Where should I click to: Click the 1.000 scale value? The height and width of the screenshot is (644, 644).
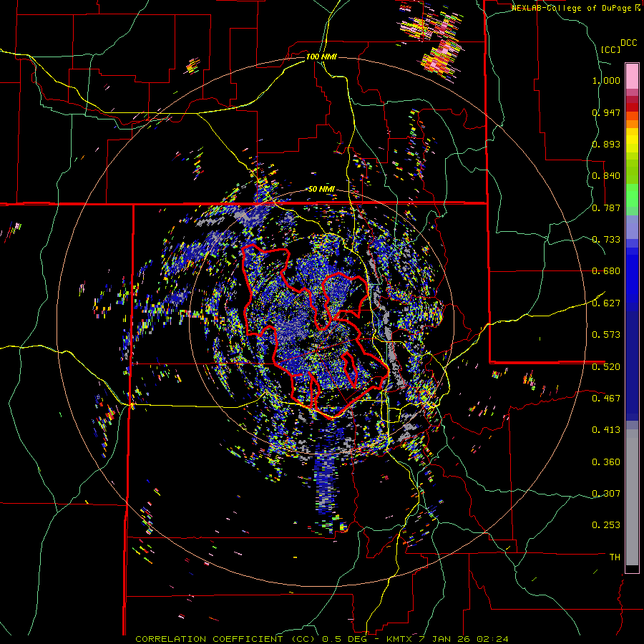[x=606, y=80]
